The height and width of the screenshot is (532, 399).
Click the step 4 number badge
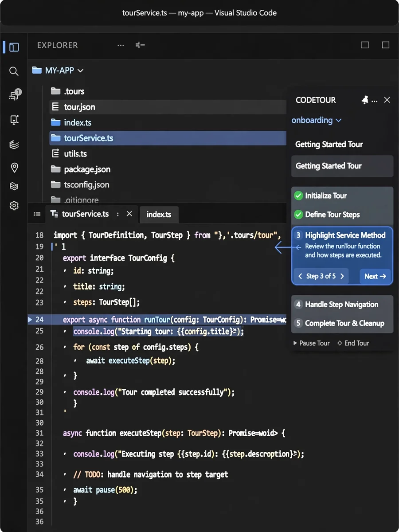pyautogui.click(x=298, y=305)
